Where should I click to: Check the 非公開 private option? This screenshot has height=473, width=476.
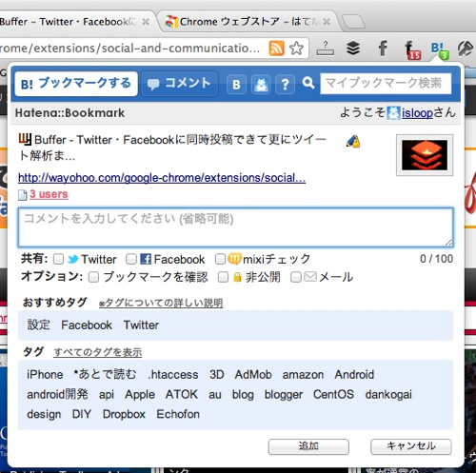[223, 277]
